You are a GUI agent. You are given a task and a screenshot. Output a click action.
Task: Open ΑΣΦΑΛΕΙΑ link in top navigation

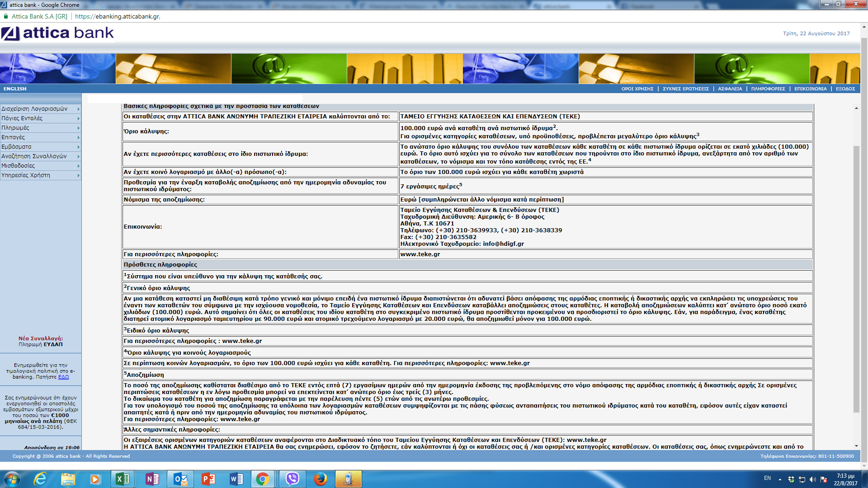tap(730, 89)
